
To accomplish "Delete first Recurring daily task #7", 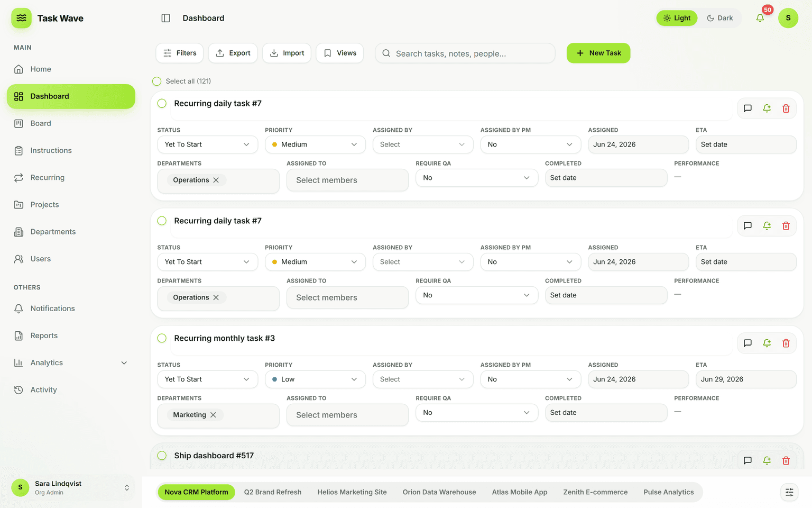I will 786,108.
